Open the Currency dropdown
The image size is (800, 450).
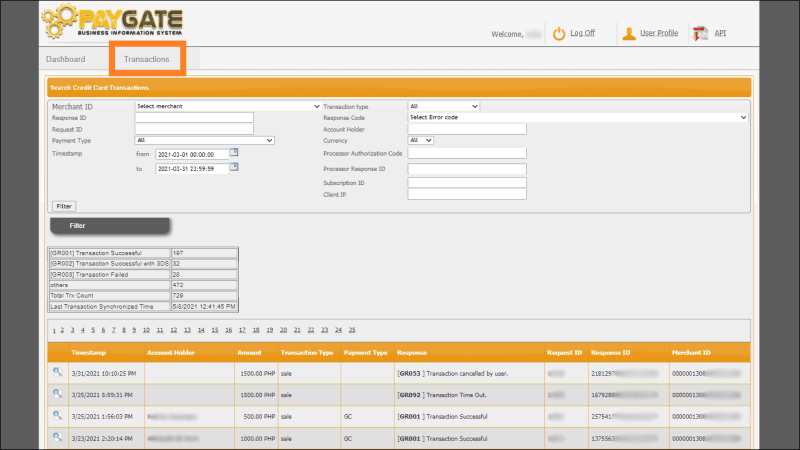click(x=421, y=140)
